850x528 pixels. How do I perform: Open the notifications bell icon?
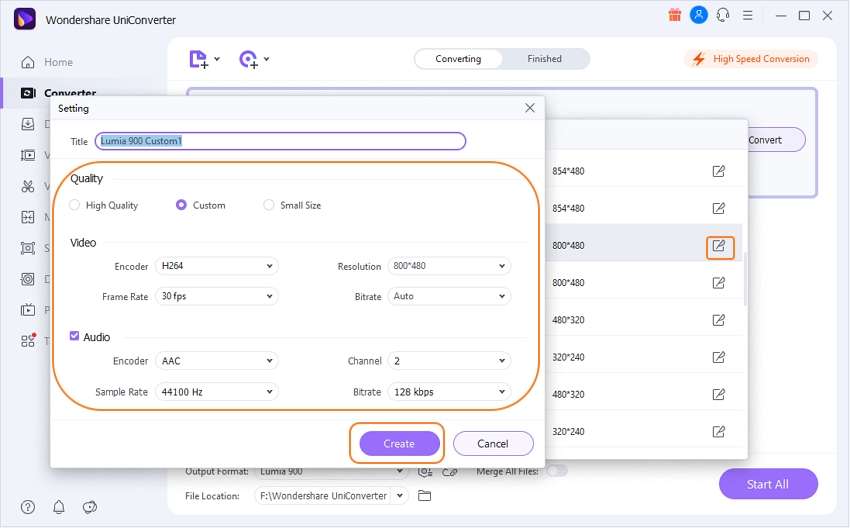pyautogui.click(x=59, y=507)
